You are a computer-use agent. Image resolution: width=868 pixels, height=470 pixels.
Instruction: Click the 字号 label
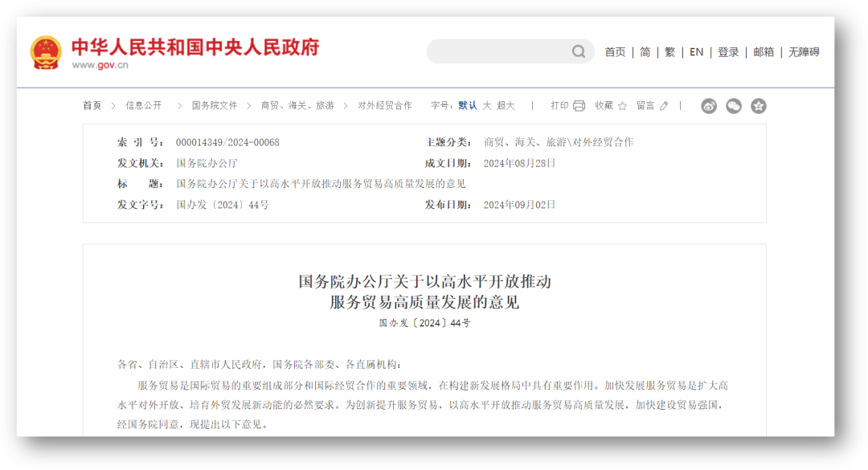(442, 105)
